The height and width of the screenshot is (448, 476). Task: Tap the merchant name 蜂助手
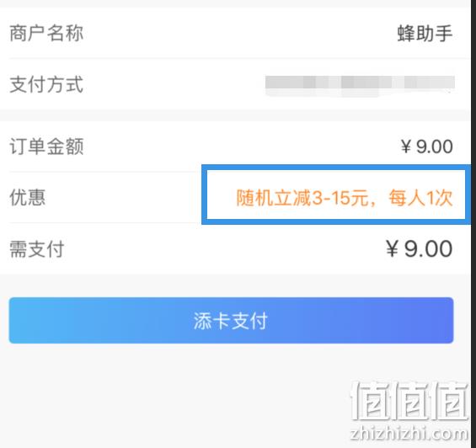(425, 33)
